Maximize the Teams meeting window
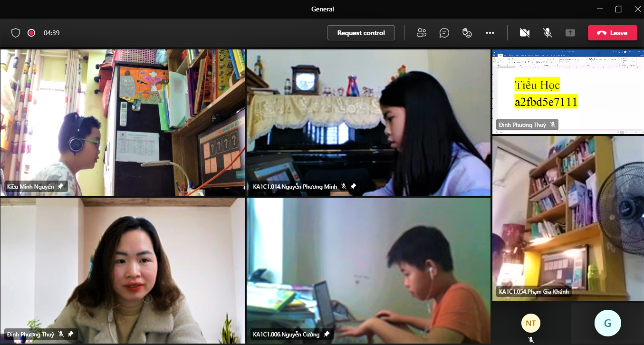 click(x=618, y=9)
